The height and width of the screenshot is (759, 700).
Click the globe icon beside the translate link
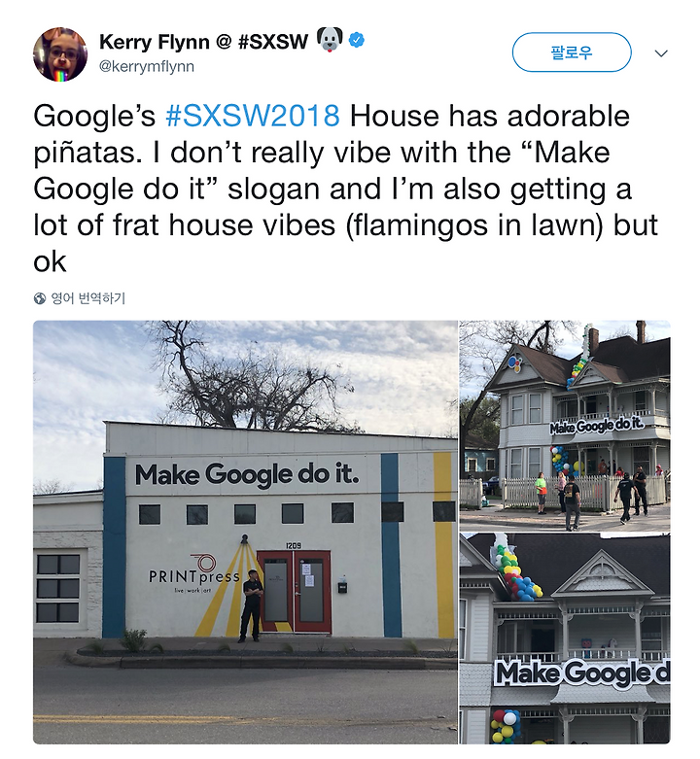[x=40, y=298]
